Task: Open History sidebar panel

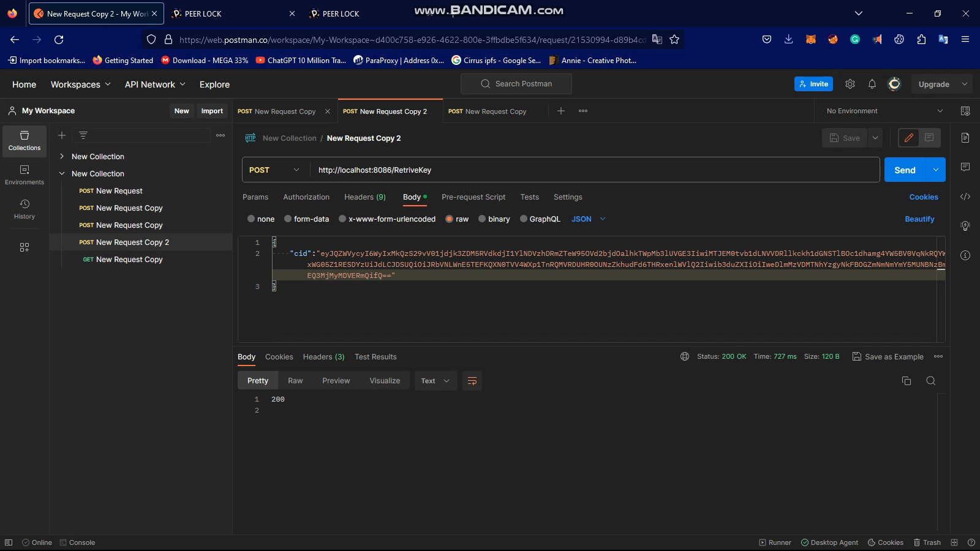Action: click(x=24, y=209)
